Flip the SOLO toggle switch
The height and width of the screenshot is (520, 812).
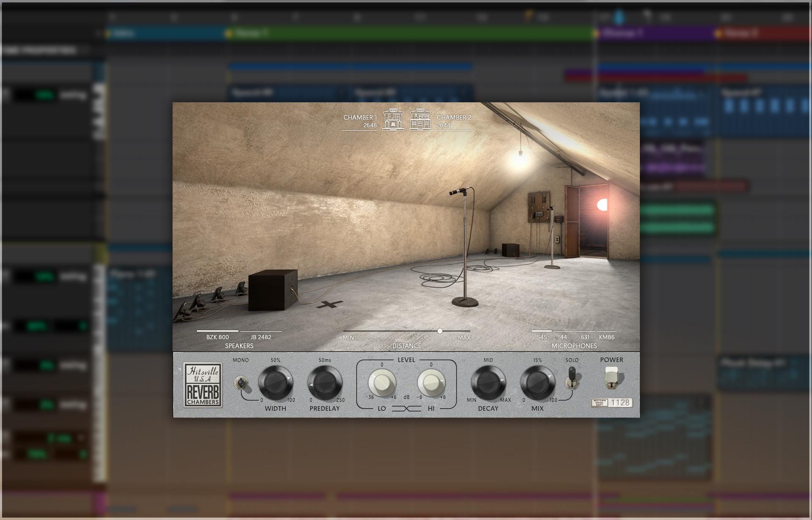click(572, 378)
